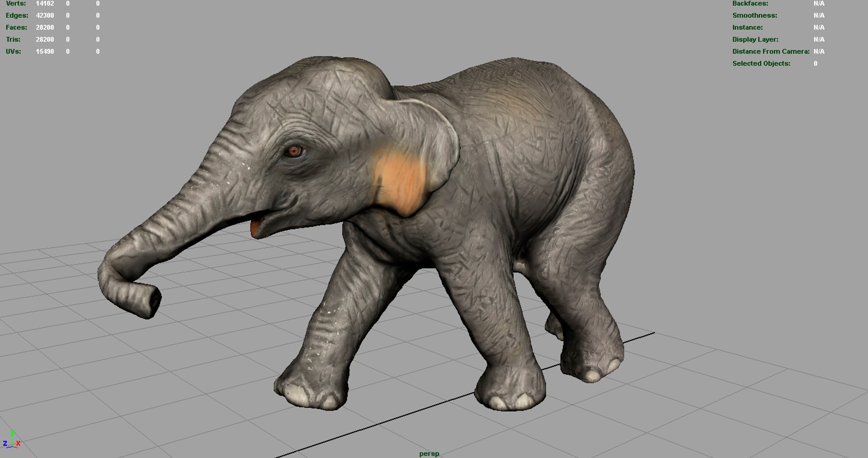This screenshot has width=868, height=458.
Task: Click the Display Layer label
Action: [x=755, y=39]
